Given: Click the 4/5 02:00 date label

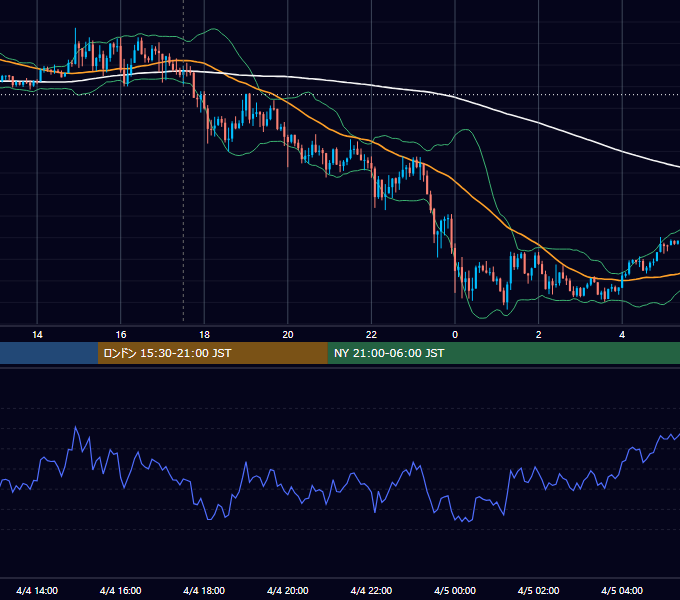Looking at the screenshot, I should [538, 590].
